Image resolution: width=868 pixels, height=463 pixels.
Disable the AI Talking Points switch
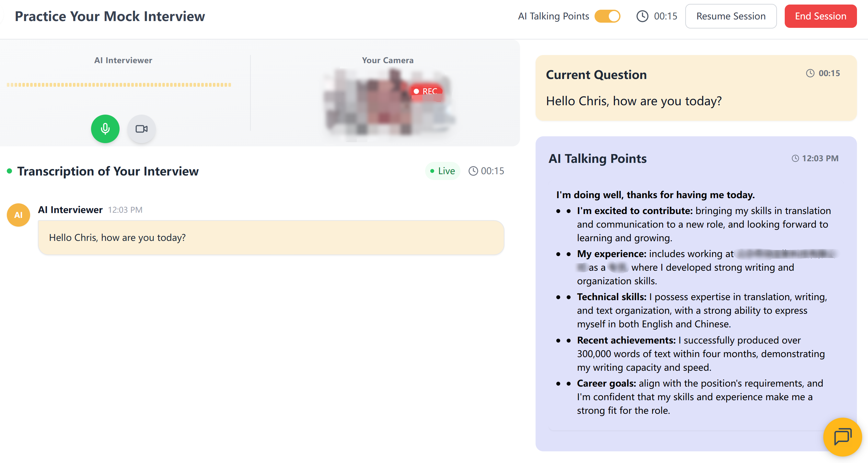click(x=607, y=16)
